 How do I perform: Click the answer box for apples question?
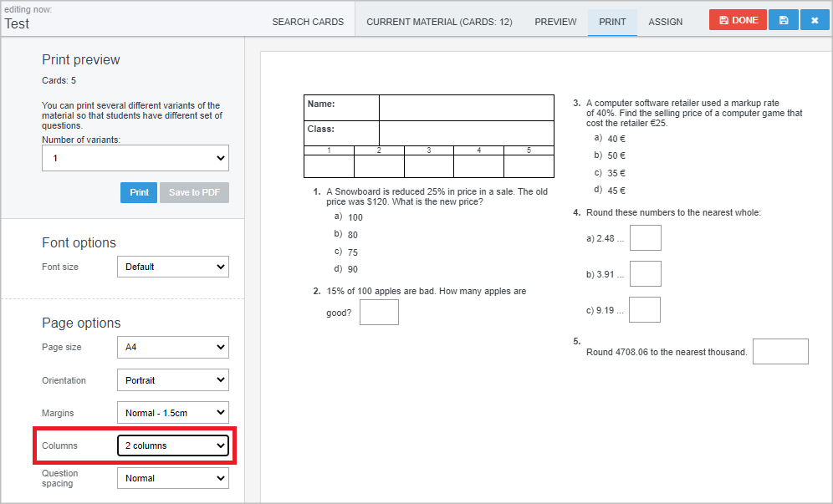coord(379,313)
